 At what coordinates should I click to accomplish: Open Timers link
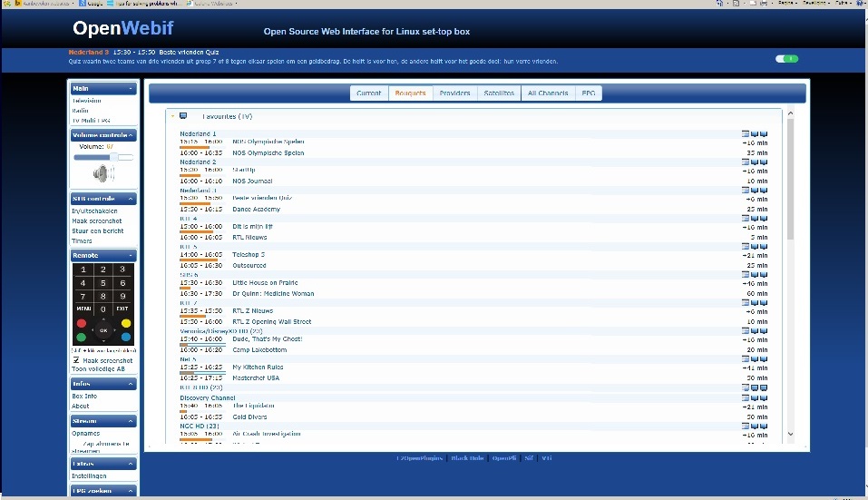coord(82,240)
